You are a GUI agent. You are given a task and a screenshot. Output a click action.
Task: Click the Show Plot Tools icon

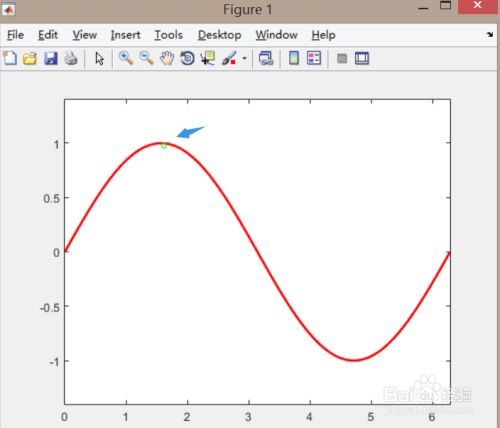tap(362, 59)
